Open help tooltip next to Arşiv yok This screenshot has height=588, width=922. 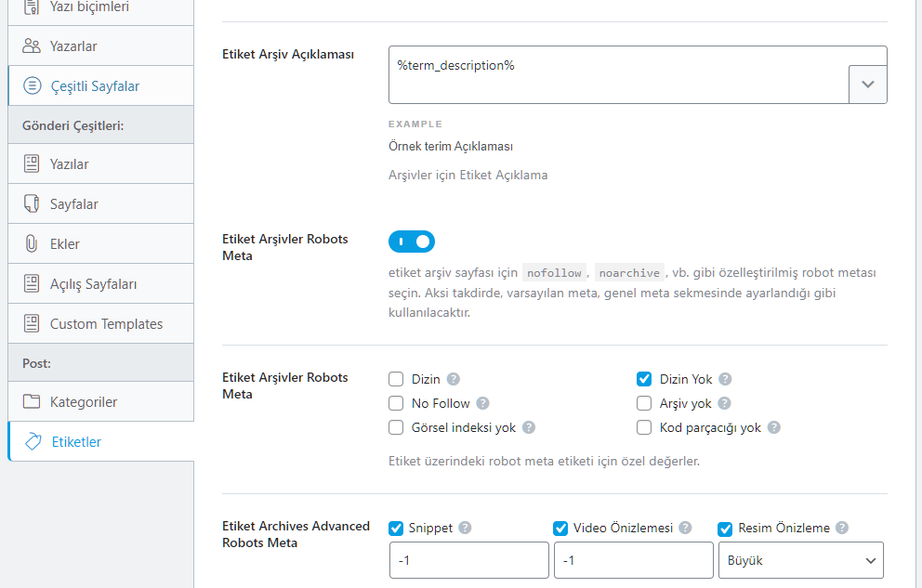[x=724, y=403]
